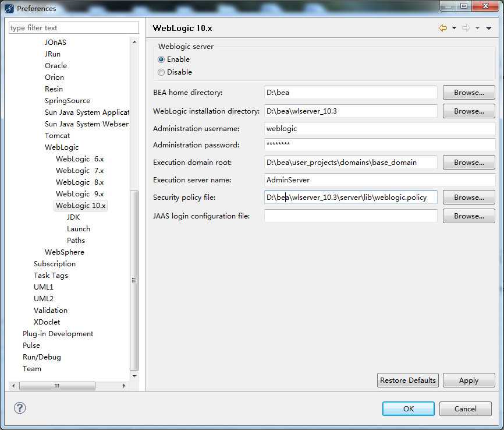Select UML1 in the tree

44,287
